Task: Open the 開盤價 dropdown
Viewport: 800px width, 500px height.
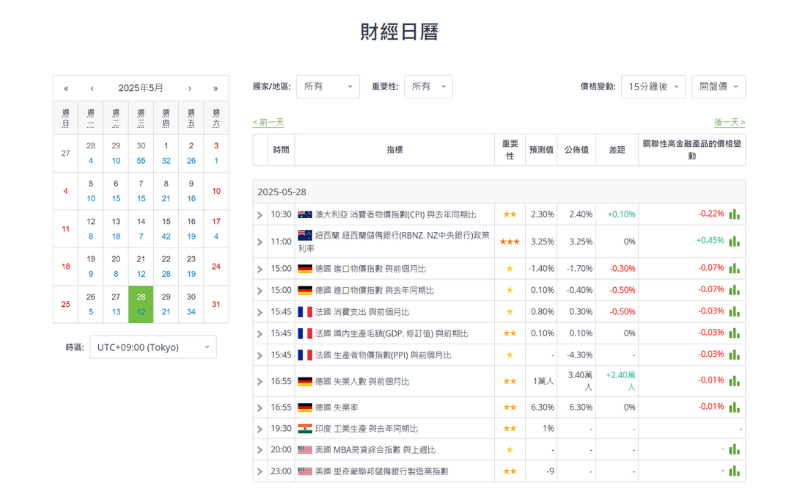Action: 718,87
